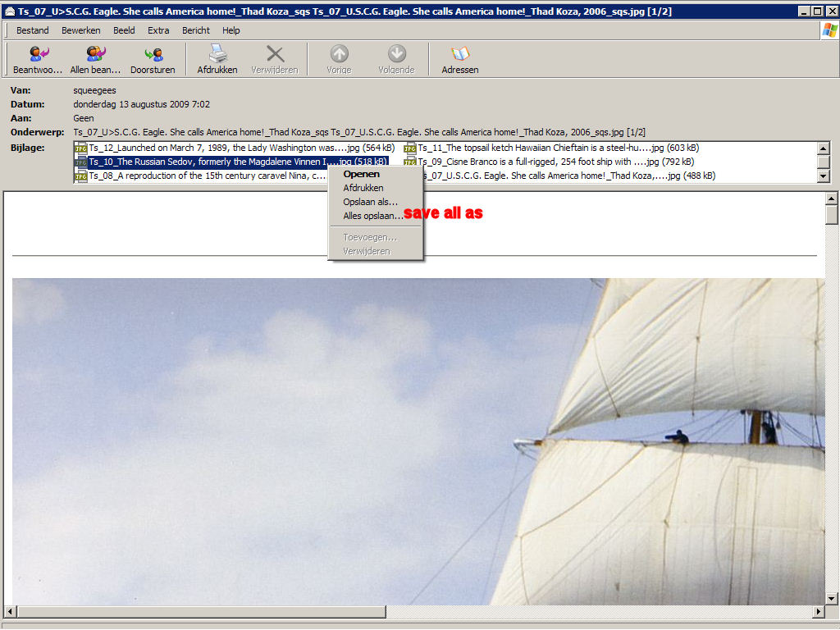The height and width of the screenshot is (630, 840).
Task: Maximize the message window
Action: point(818,11)
